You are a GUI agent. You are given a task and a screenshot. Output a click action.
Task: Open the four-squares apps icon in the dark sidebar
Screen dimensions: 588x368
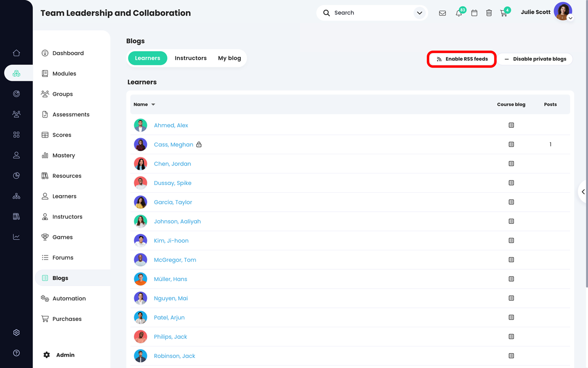point(16,134)
